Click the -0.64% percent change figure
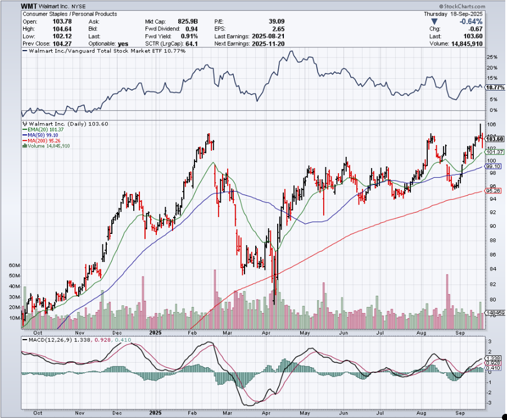The width and height of the screenshot is (507, 420). (x=471, y=22)
